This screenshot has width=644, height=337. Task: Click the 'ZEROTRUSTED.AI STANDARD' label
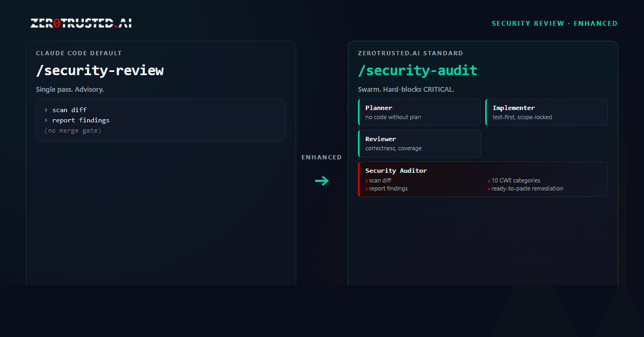411,53
